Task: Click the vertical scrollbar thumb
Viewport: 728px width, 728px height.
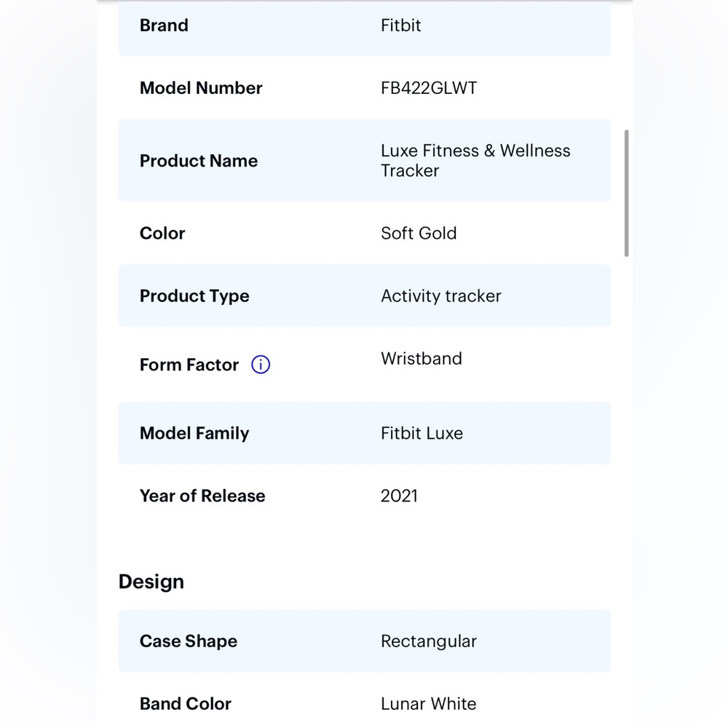Action: pos(626,193)
